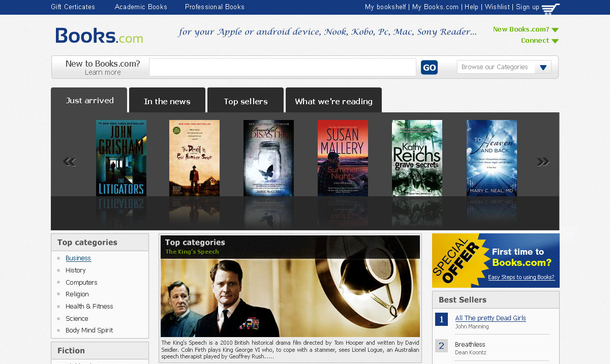Open All The pretty Dead Girls bestseller
610x364 pixels.
tap(491, 318)
